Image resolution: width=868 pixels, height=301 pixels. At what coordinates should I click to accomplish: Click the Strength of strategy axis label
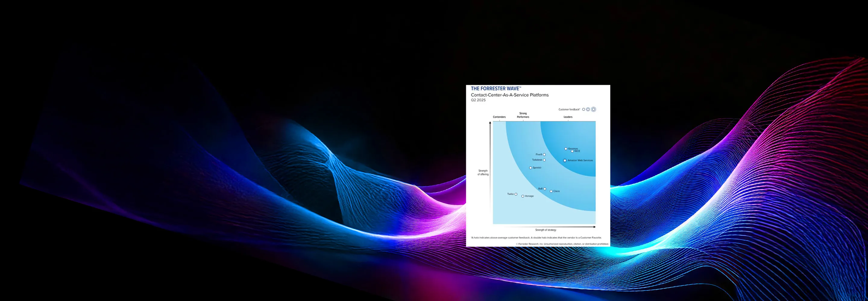[x=546, y=230]
